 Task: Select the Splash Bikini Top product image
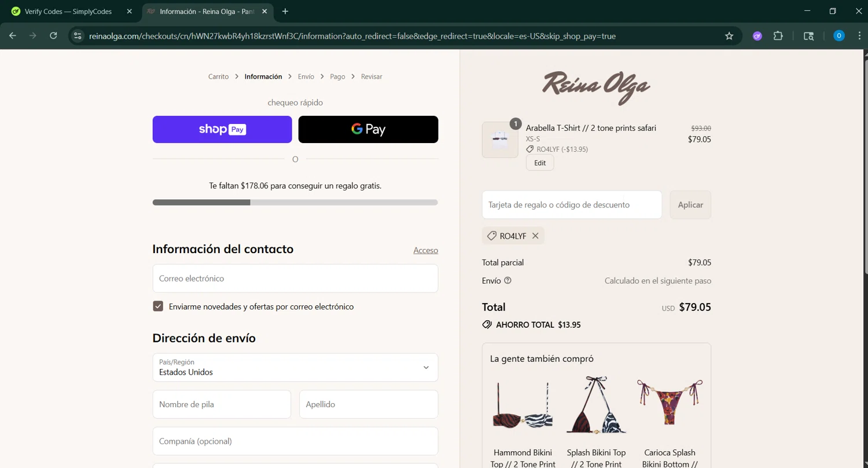[x=596, y=406]
